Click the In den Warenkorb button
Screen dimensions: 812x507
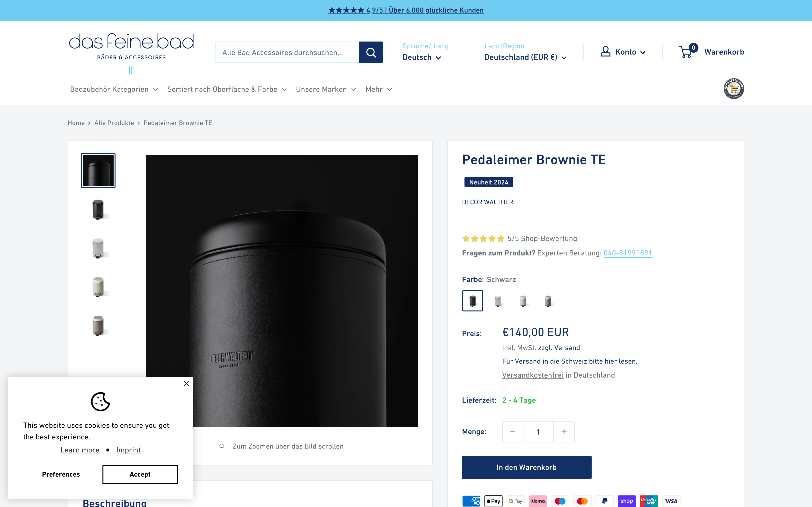(526, 467)
